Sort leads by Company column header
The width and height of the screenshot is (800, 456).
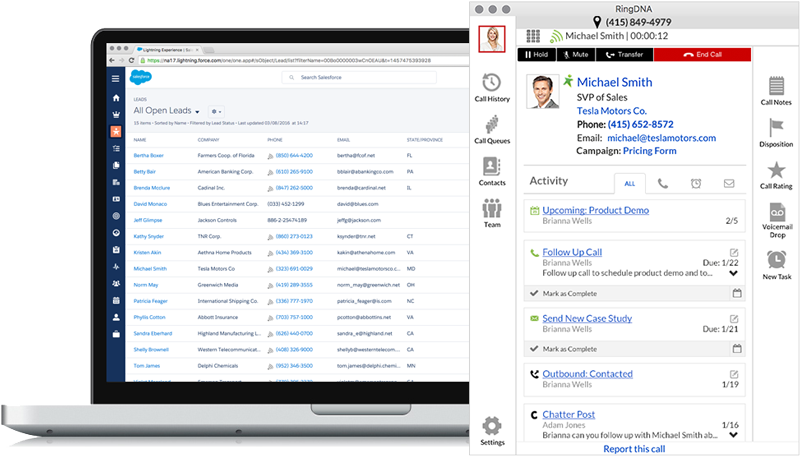[208, 140]
